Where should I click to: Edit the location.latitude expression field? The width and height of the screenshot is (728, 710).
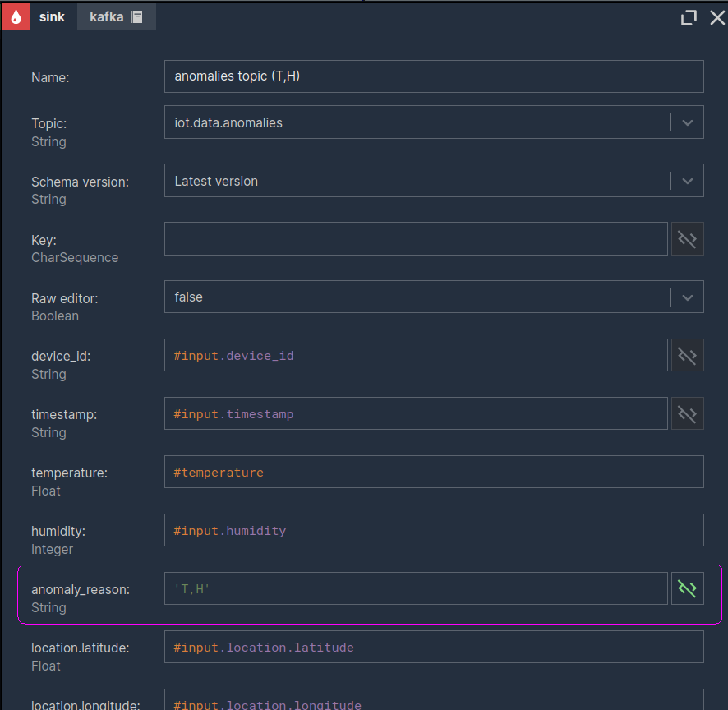coord(434,647)
